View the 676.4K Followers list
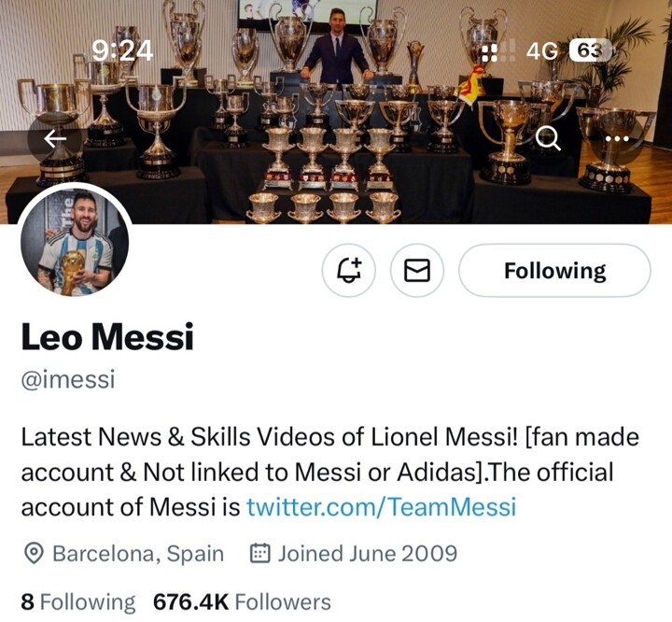Screen dimensions: 672x622 [242, 602]
